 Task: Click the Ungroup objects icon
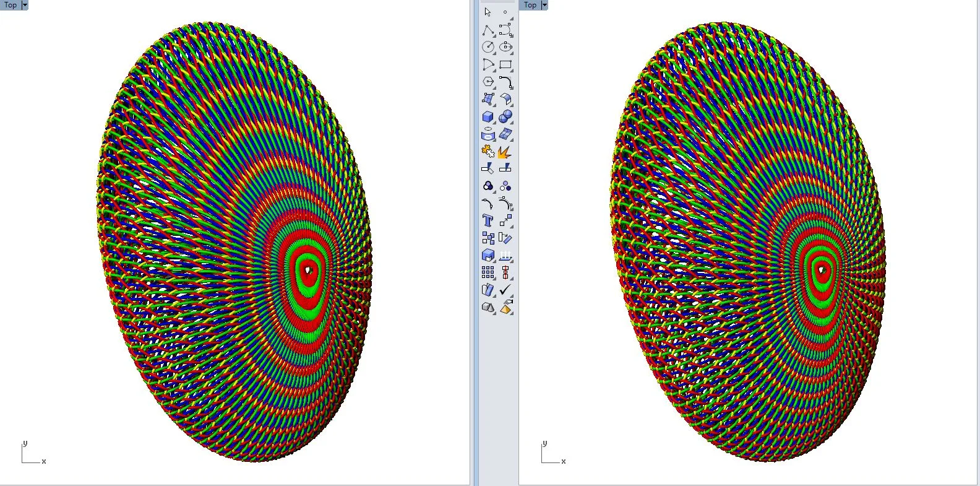click(x=505, y=186)
